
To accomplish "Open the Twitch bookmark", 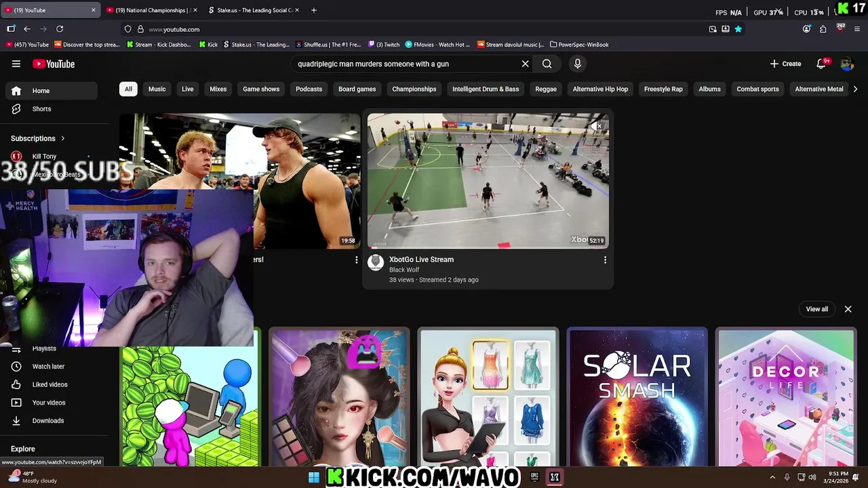I will tap(384, 45).
